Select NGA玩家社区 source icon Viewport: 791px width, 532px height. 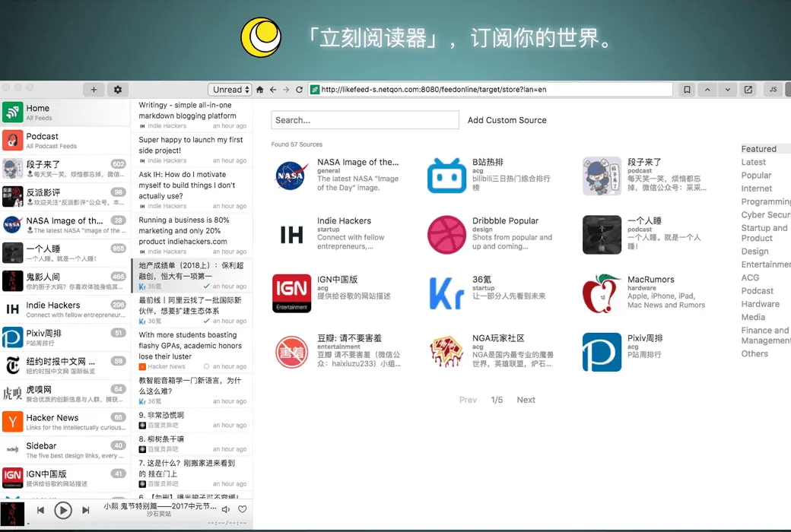[x=446, y=351]
